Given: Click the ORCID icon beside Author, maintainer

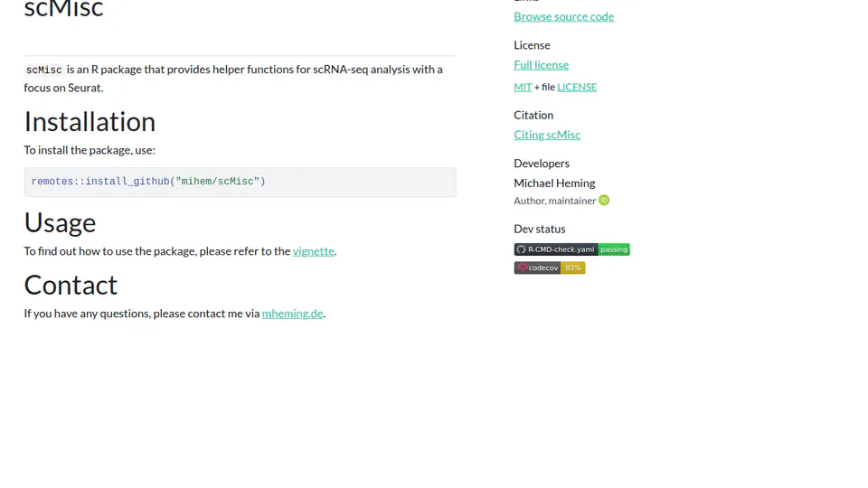Looking at the screenshot, I should pyautogui.click(x=604, y=201).
